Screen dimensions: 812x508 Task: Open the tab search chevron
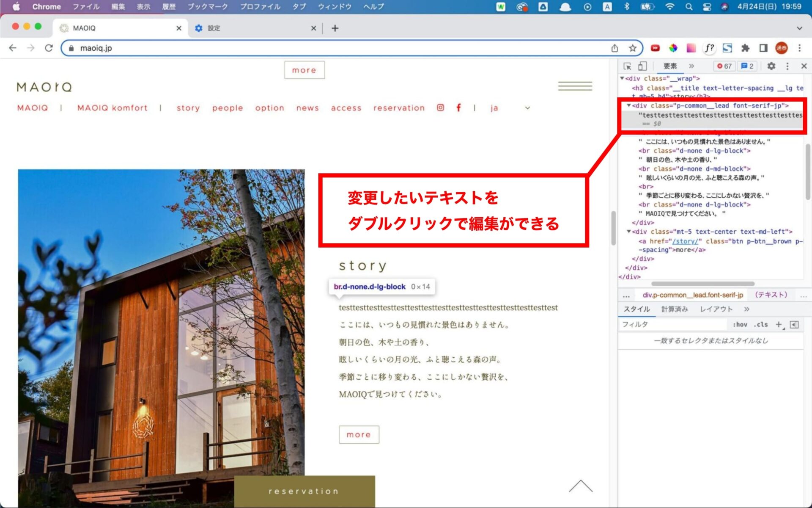[x=799, y=28]
